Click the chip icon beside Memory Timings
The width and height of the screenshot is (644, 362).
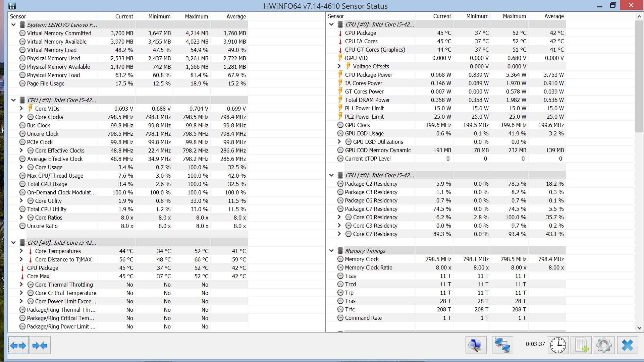(340, 251)
